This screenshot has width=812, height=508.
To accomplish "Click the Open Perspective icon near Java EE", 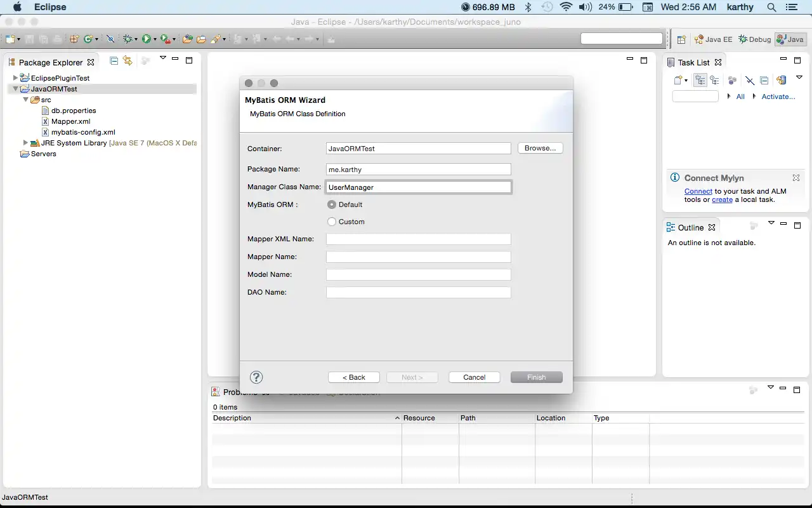I will [x=681, y=39].
